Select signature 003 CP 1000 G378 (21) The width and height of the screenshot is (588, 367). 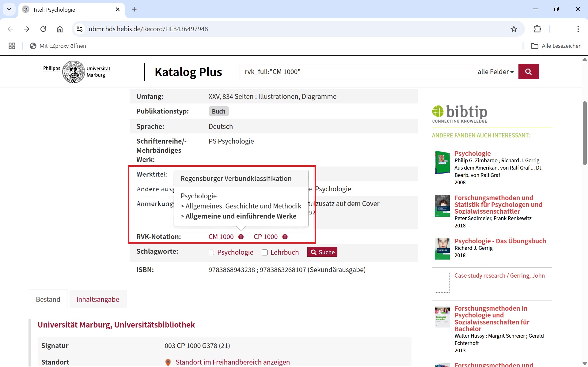[x=197, y=346]
